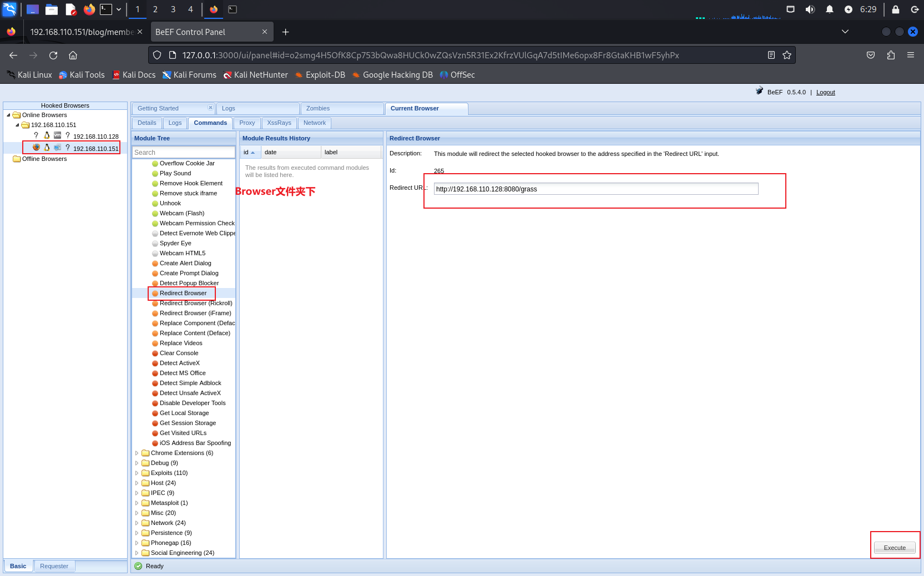Toggle reader view icon in address bar
This screenshot has height=576, width=924.
pos(771,55)
